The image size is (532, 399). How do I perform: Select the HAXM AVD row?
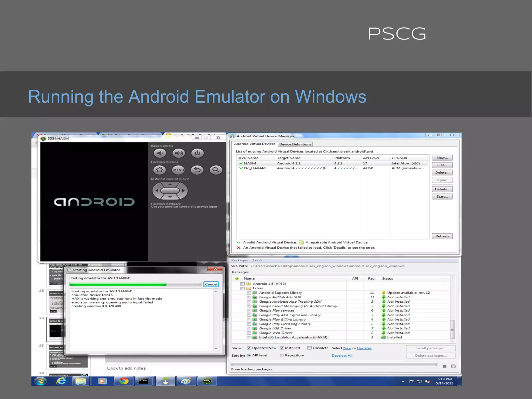click(x=332, y=163)
